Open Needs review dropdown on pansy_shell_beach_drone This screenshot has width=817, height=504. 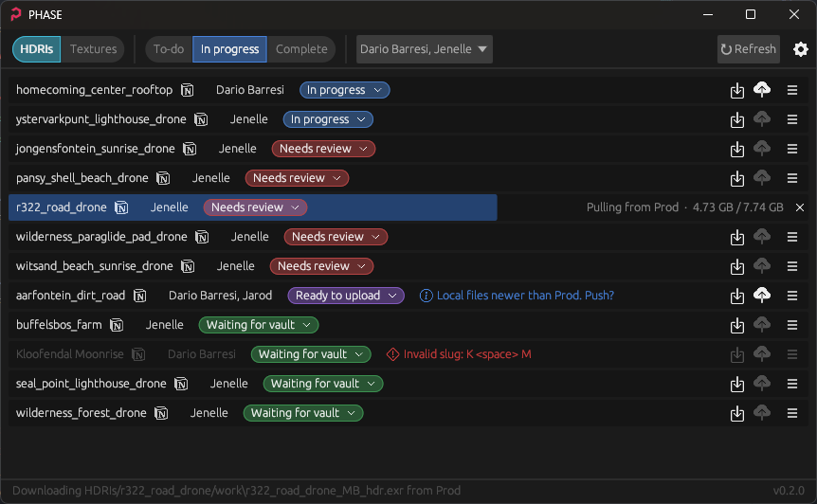(x=297, y=178)
